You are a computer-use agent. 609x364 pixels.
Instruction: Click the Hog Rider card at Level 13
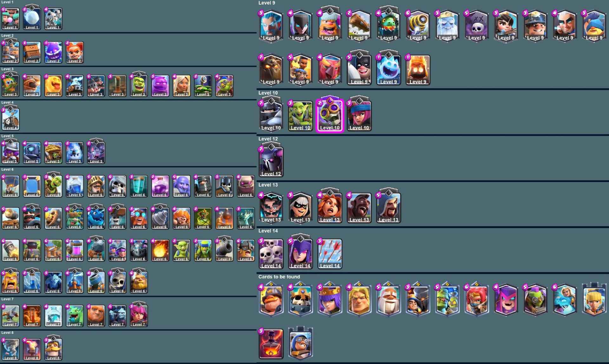click(359, 207)
